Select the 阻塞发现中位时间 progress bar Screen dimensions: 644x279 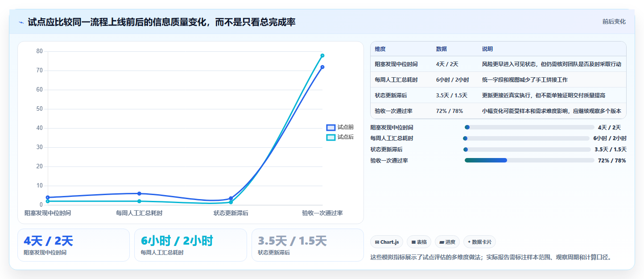click(x=529, y=127)
